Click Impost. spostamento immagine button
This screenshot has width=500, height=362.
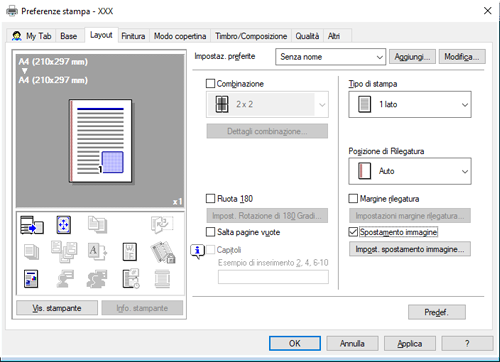pos(410,249)
